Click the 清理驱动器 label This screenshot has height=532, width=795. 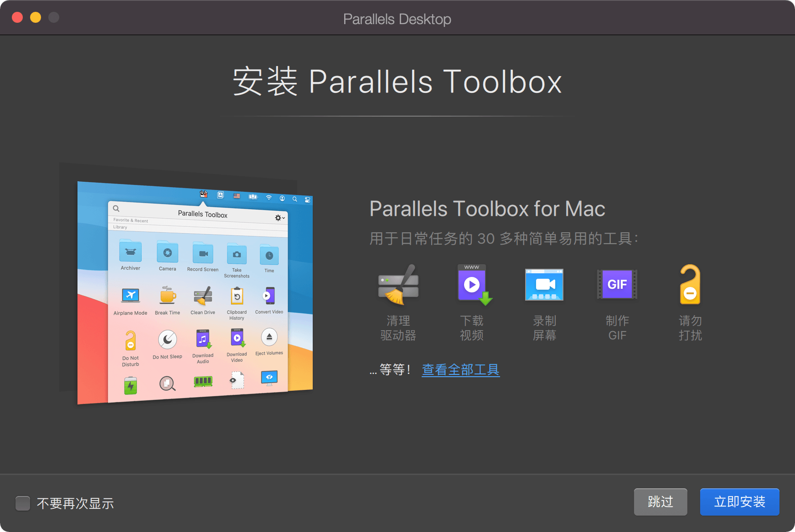[x=398, y=328]
